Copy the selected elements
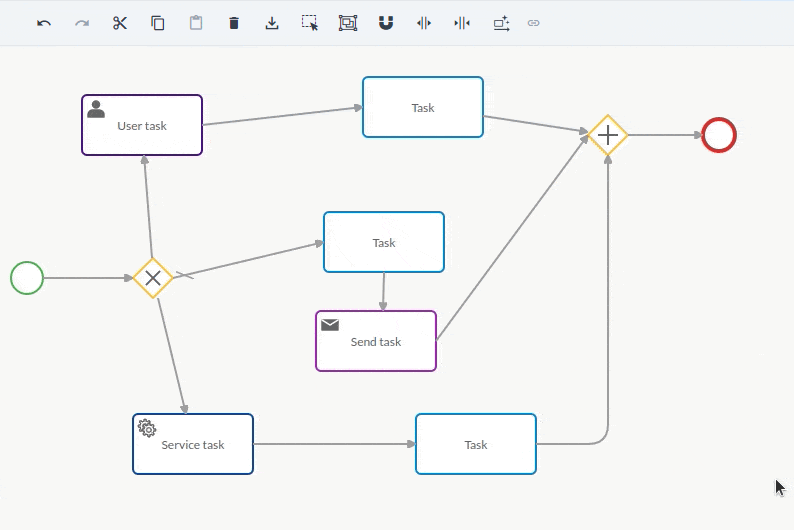The width and height of the screenshot is (794, 530). [x=158, y=23]
